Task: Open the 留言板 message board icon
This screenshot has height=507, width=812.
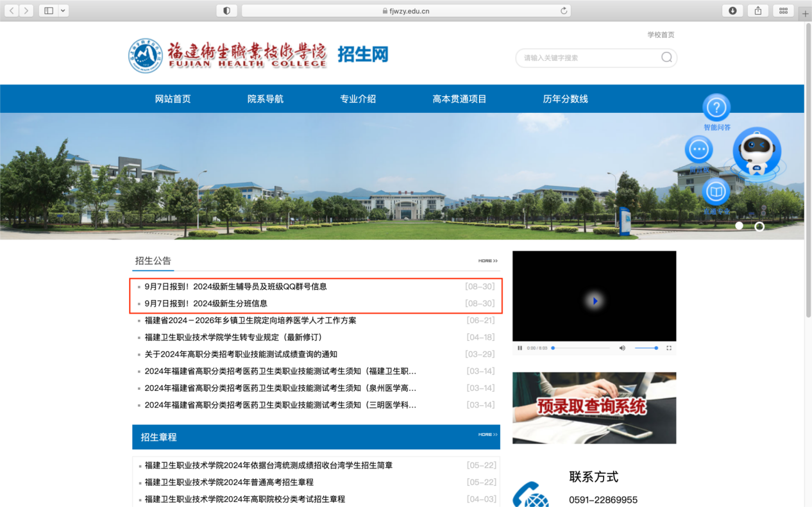Action: 698,150
